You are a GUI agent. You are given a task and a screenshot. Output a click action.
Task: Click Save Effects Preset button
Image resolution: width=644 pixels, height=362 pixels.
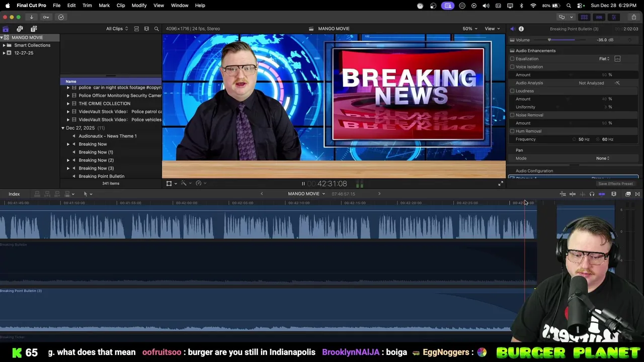(615, 184)
